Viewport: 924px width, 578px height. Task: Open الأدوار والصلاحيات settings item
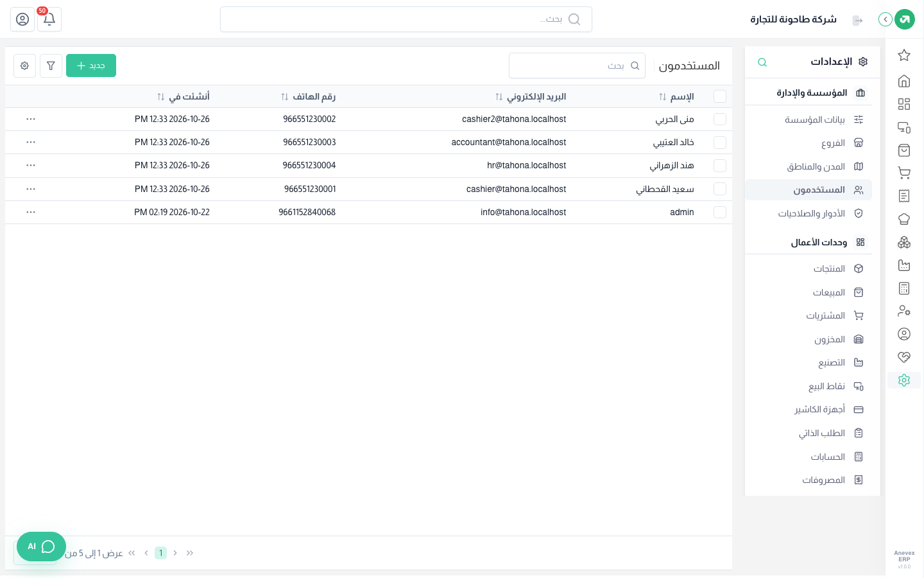(x=809, y=213)
